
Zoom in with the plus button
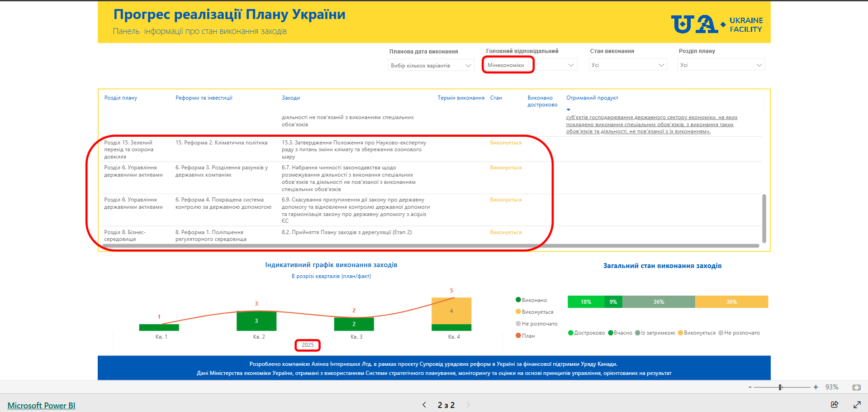pos(816,387)
